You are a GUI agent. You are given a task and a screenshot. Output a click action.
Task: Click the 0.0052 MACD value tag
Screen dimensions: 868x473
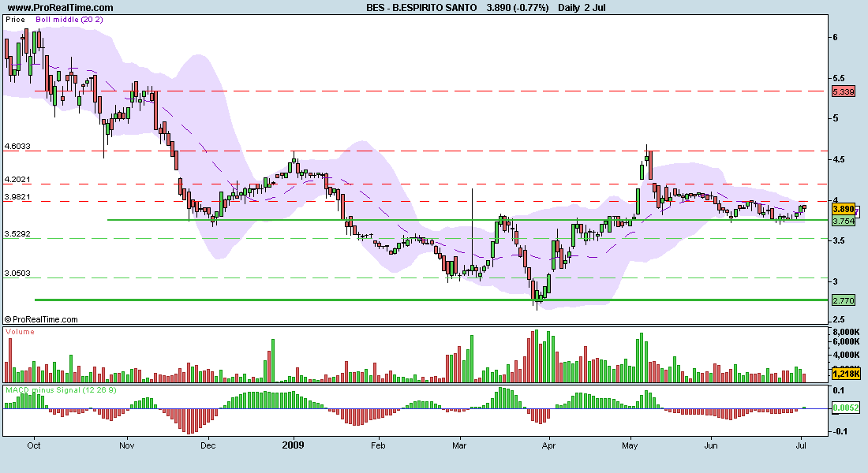(x=846, y=408)
